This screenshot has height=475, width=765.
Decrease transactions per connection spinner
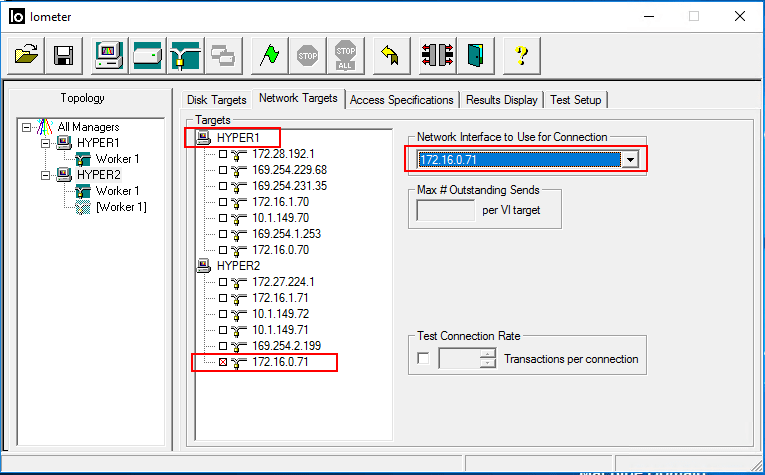[x=488, y=363]
